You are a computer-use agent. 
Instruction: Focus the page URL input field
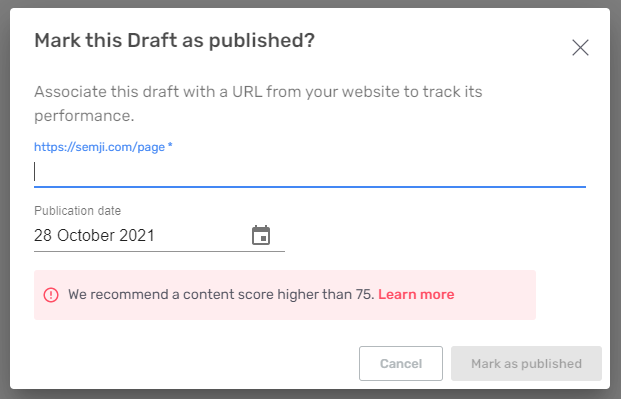click(x=310, y=172)
